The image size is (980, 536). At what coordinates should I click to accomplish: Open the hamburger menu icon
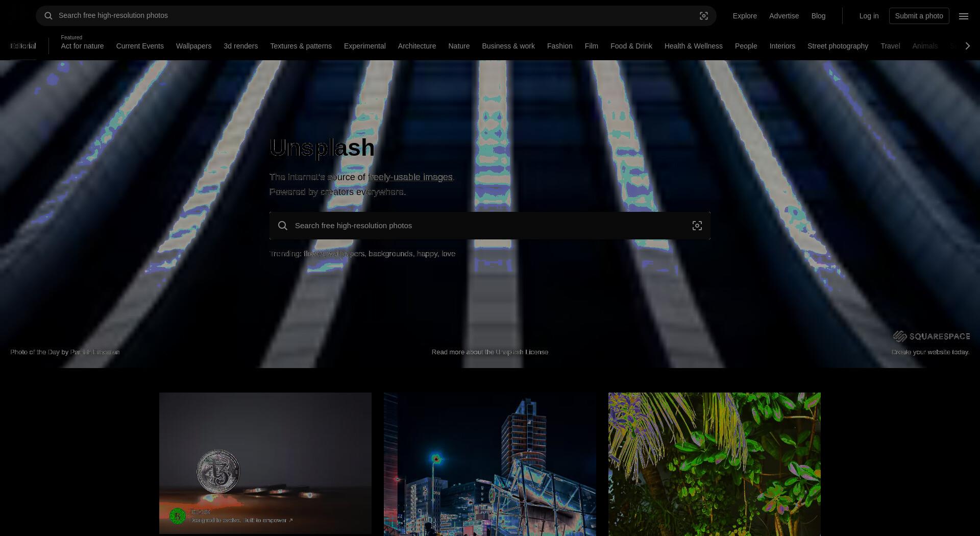[x=964, y=16]
